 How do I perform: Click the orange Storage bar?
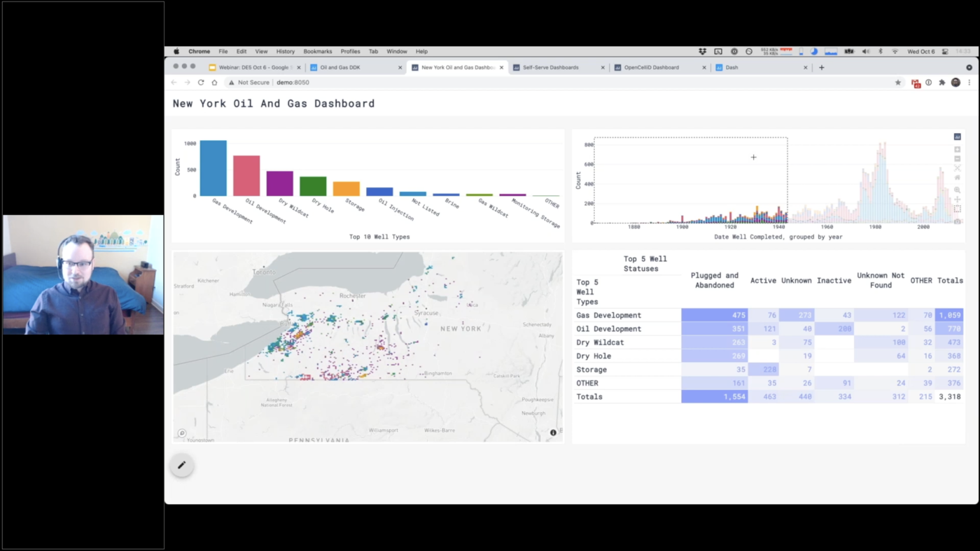point(346,189)
